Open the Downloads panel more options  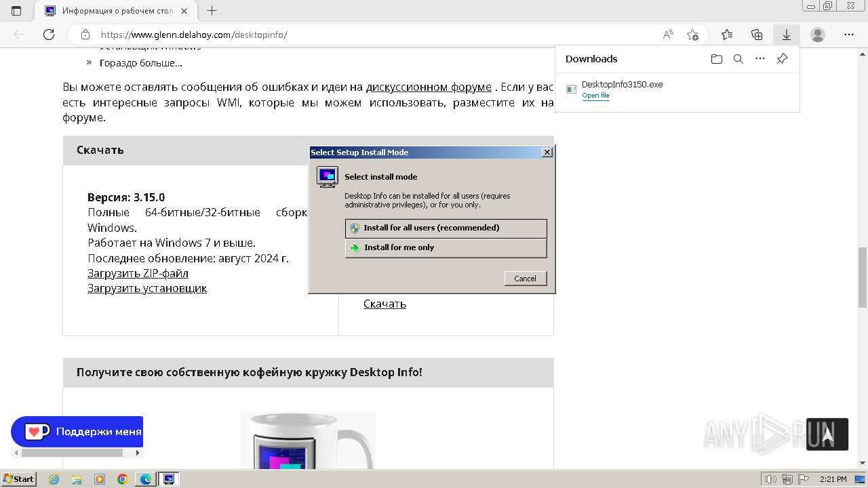[760, 59]
